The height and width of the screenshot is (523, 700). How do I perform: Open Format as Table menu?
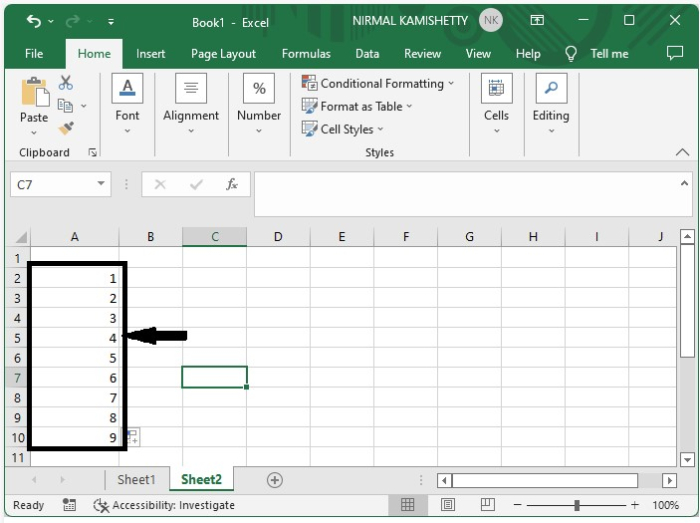(x=357, y=106)
